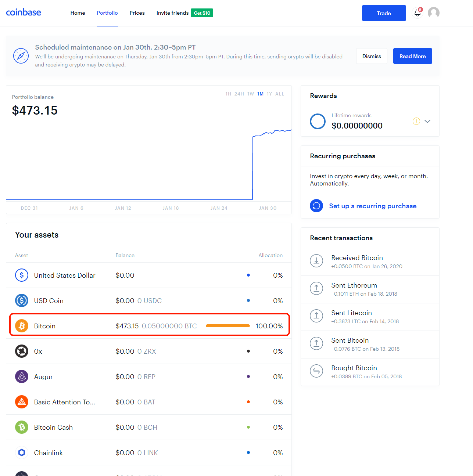Dismiss the maintenance notice
This screenshot has width=473, height=476.
pos(372,56)
